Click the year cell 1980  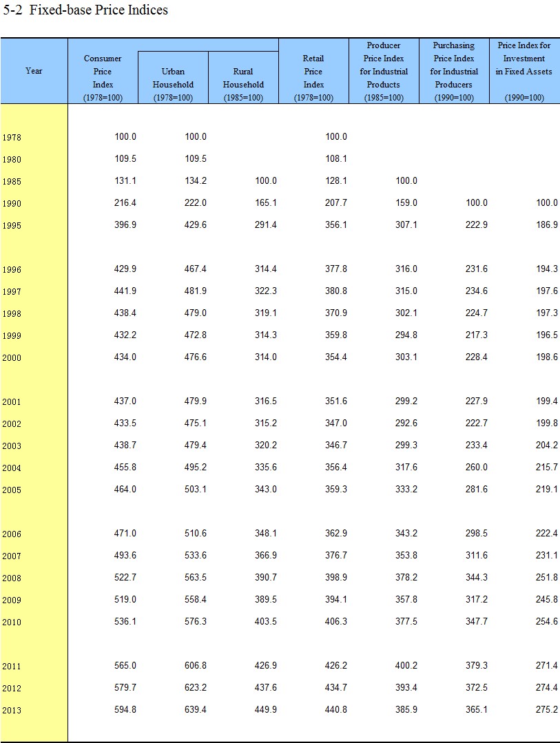click(12, 159)
